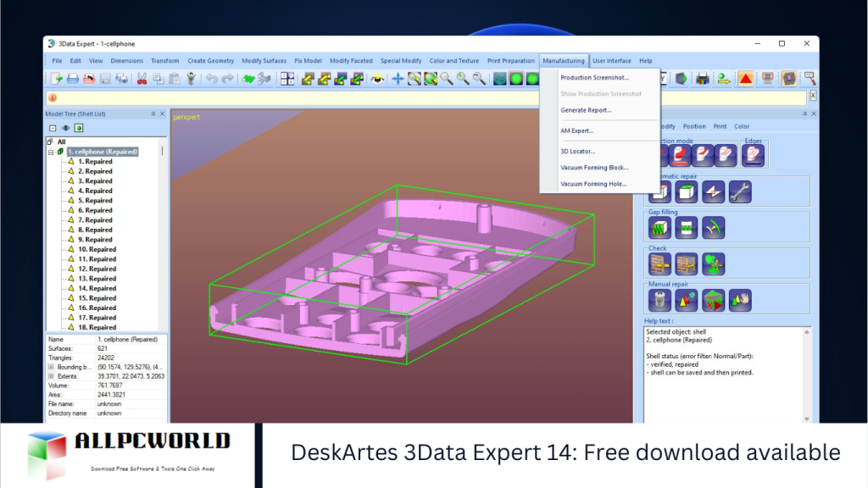The image size is (868, 488).
Task: Click the four-view layout grid icon
Action: pos(287,79)
